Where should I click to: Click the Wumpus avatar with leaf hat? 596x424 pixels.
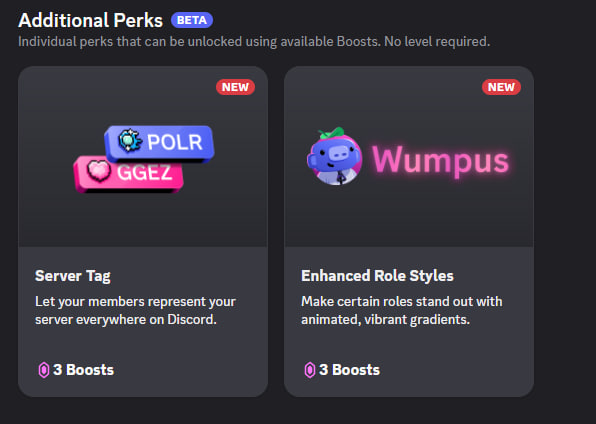(x=334, y=156)
